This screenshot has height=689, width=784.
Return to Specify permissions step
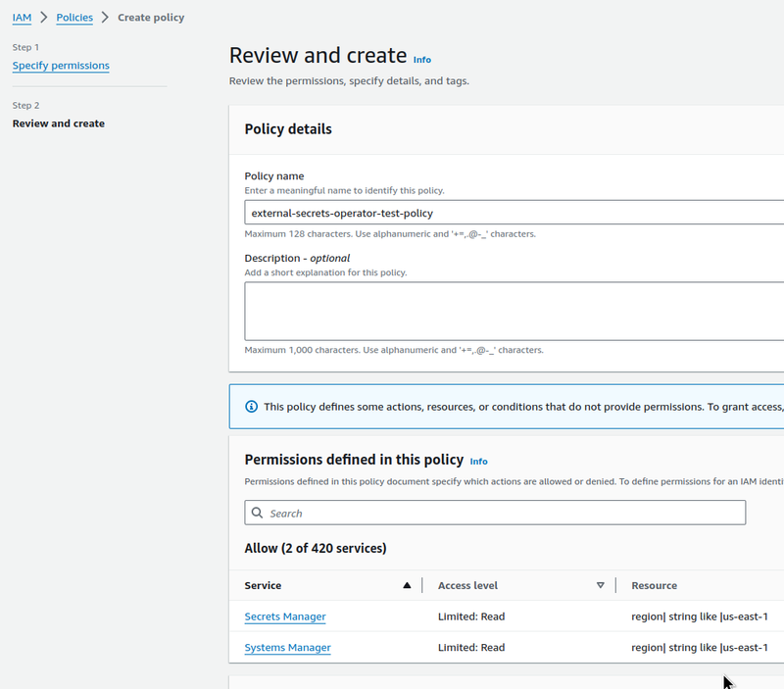pos(61,66)
